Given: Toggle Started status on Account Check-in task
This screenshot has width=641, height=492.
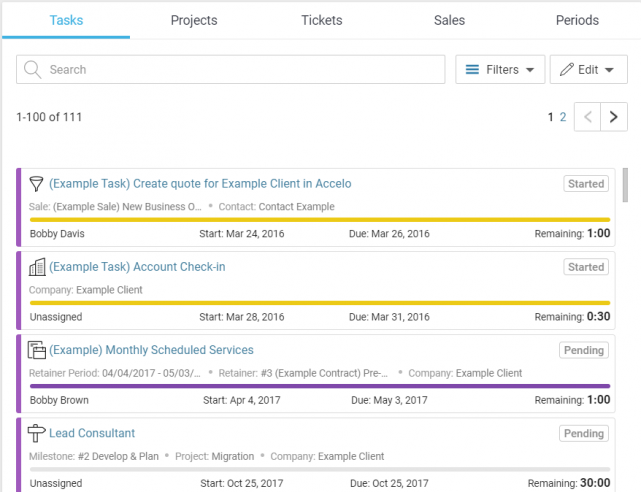Looking at the screenshot, I should coord(585,267).
